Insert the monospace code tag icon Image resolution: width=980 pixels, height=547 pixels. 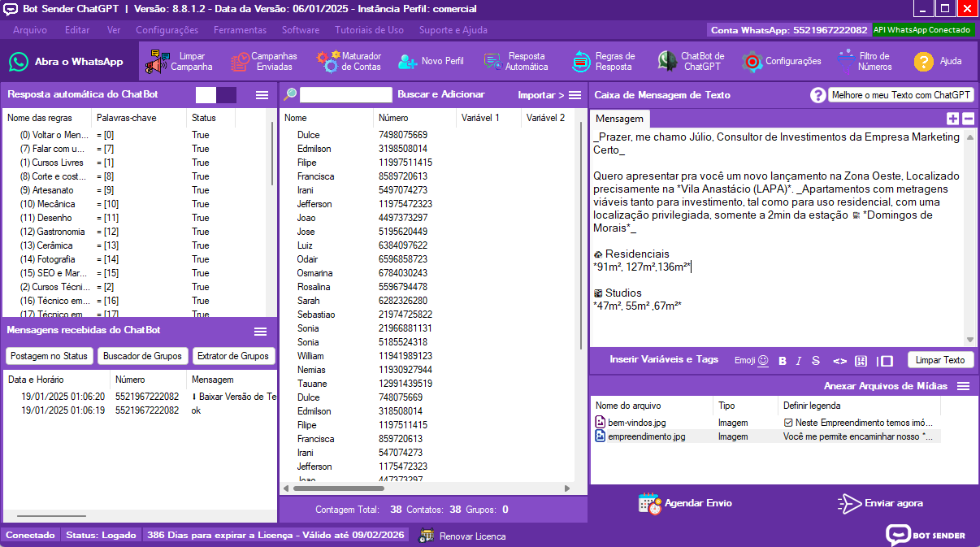click(x=840, y=361)
